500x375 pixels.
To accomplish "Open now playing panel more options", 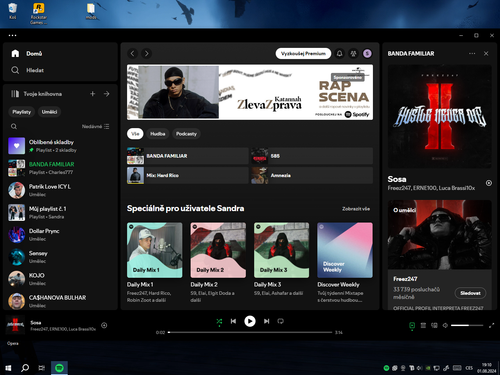I will pyautogui.click(x=472, y=53).
